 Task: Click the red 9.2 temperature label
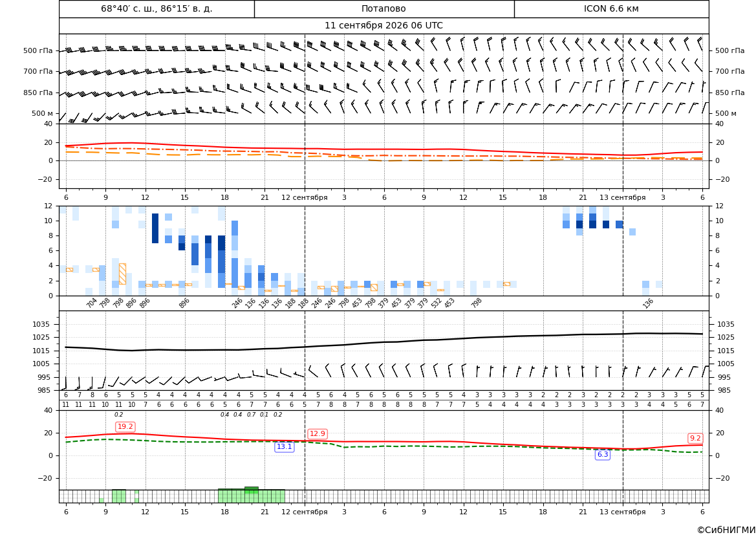[x=695, y=438]
